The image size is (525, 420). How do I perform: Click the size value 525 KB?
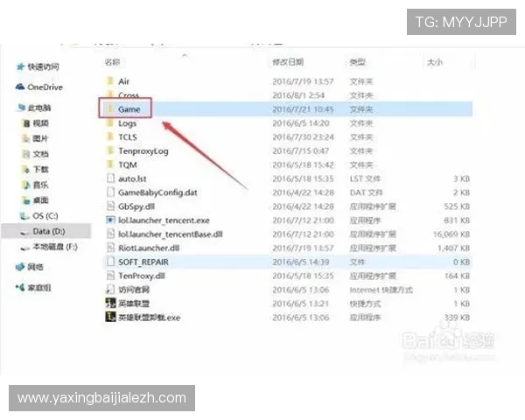tap(457, 206)
